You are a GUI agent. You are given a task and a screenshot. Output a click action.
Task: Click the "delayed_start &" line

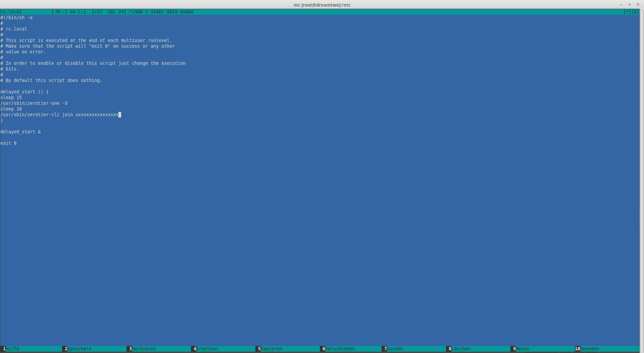coord(20,132)
